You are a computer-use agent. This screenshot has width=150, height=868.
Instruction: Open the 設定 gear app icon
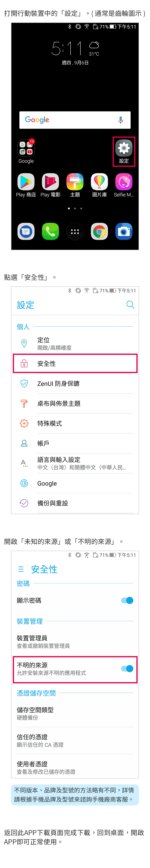124,149
